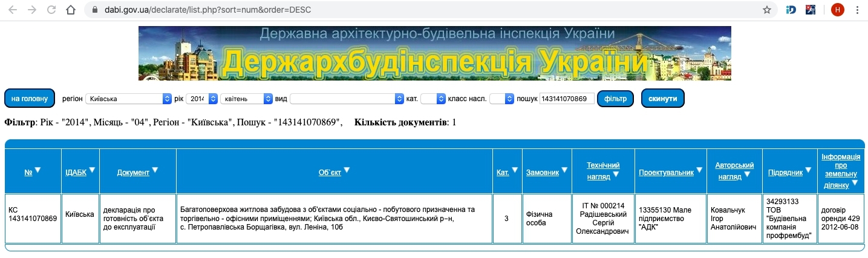868x258 pixels.
Task: Open browser home page icon
Action: pyautogui.click(x=71, y=10)
